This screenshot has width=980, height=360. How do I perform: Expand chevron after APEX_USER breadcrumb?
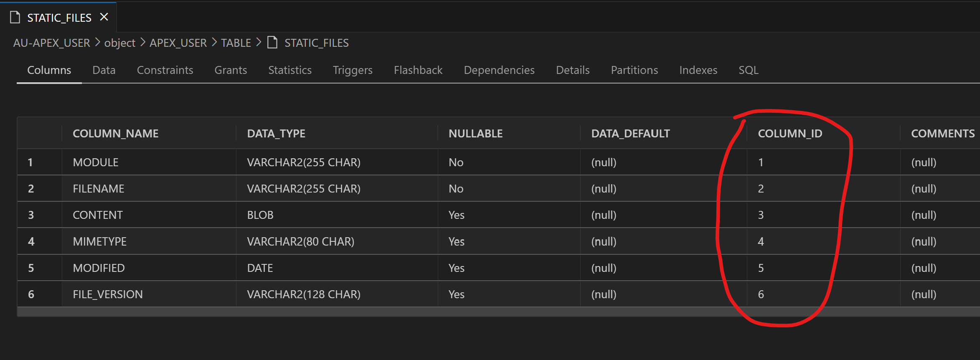(214, 42)
